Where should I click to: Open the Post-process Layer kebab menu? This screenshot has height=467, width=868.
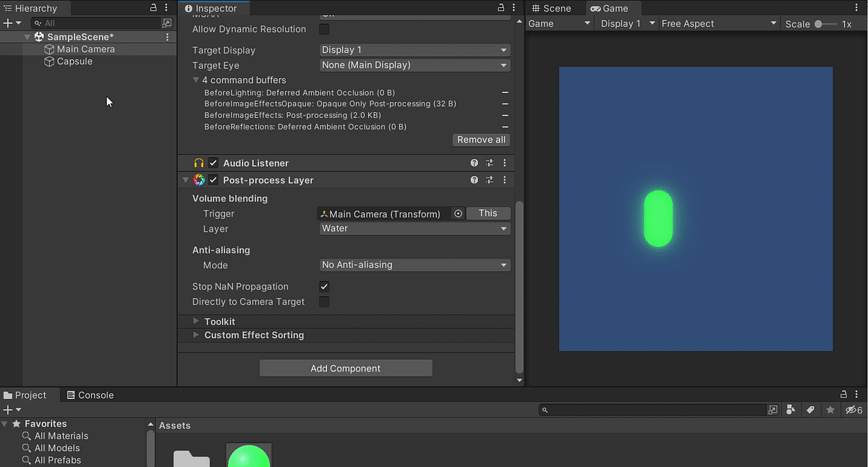(x=504, y=180)
